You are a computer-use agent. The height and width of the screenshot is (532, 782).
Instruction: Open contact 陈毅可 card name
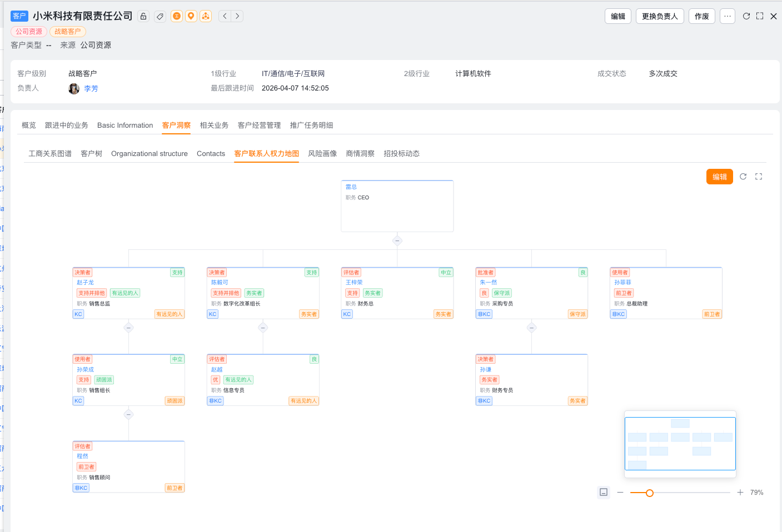220,283
